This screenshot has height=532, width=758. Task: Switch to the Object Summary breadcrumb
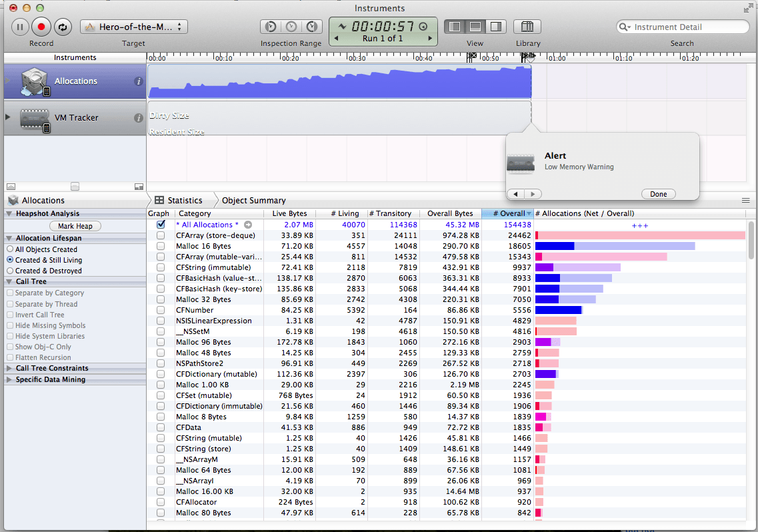253,200
